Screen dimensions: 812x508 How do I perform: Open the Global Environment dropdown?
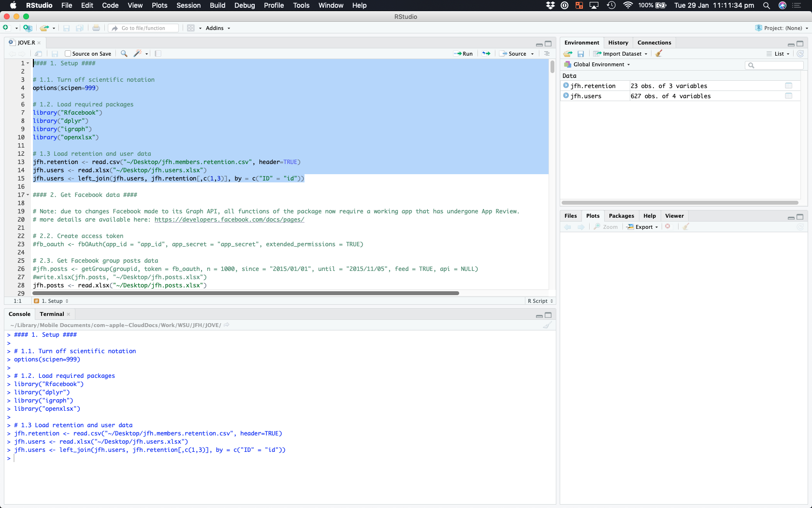coord(601,64)
